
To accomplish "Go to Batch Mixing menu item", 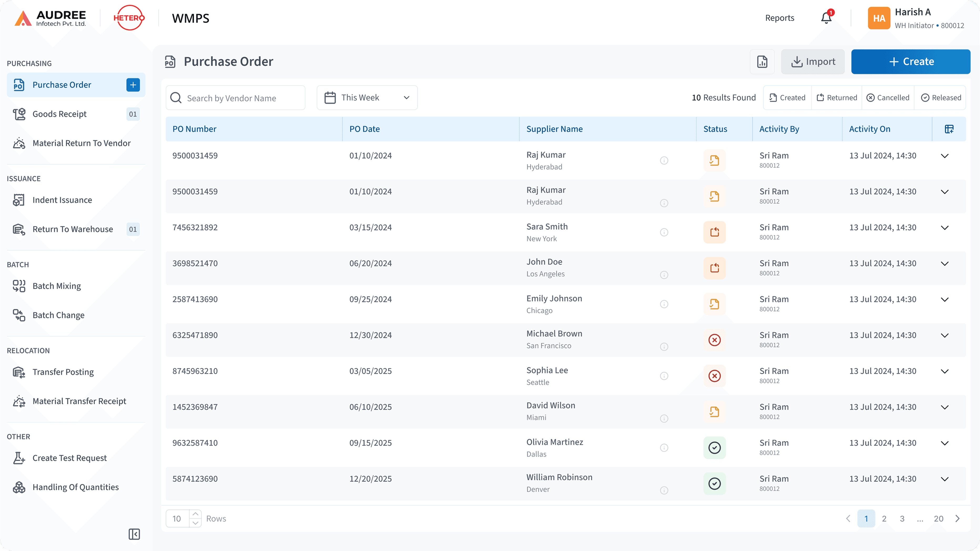I will click(57, 286).
